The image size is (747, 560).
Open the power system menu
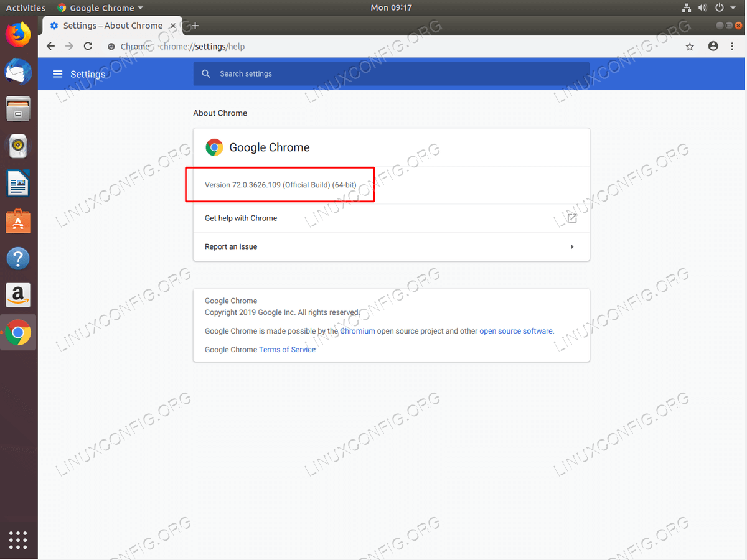[x=724, y=7]
